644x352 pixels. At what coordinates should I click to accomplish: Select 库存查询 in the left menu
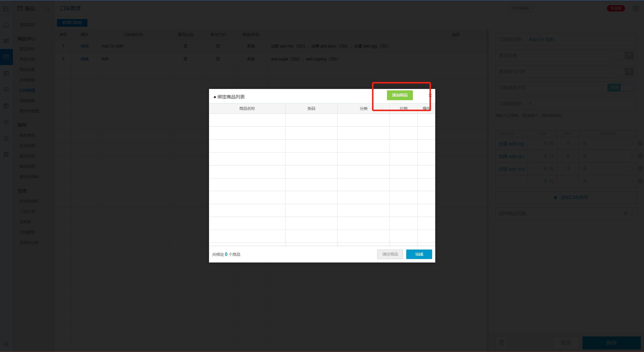27,135
